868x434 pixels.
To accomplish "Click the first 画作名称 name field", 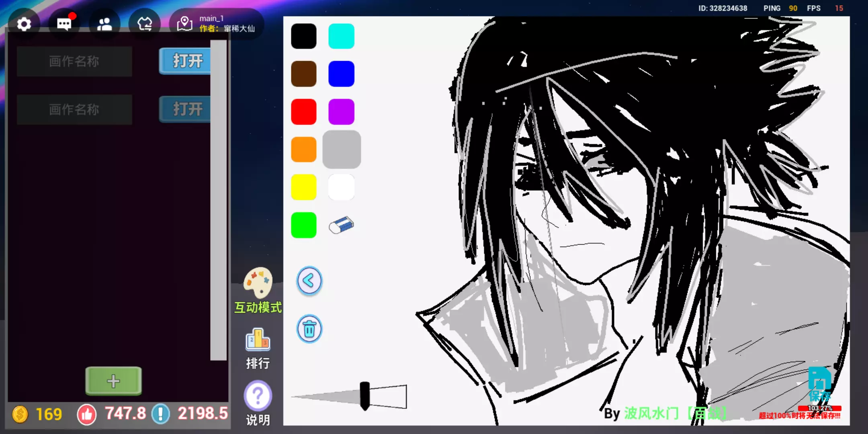I will pos(74,61).
